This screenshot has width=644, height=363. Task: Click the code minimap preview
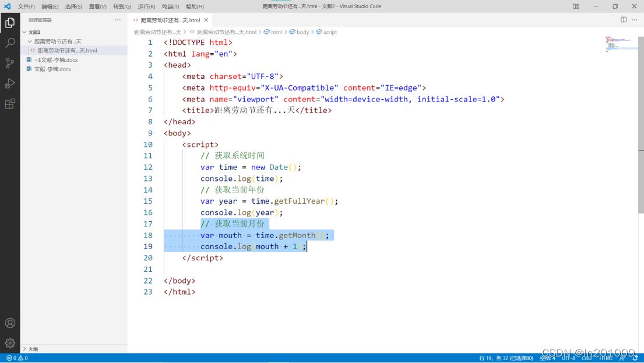(620, 44)
